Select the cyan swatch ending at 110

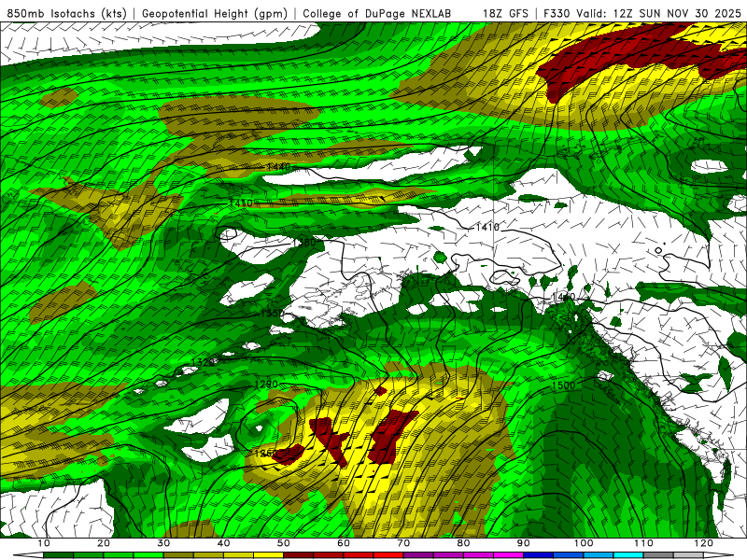[x=628, y=555]
